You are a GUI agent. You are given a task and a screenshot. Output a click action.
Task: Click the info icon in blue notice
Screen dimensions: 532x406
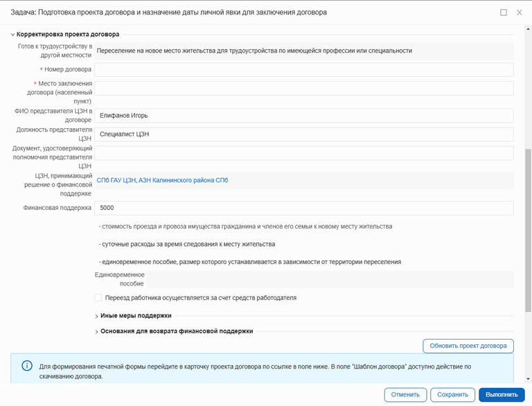[x=27, y=366]
